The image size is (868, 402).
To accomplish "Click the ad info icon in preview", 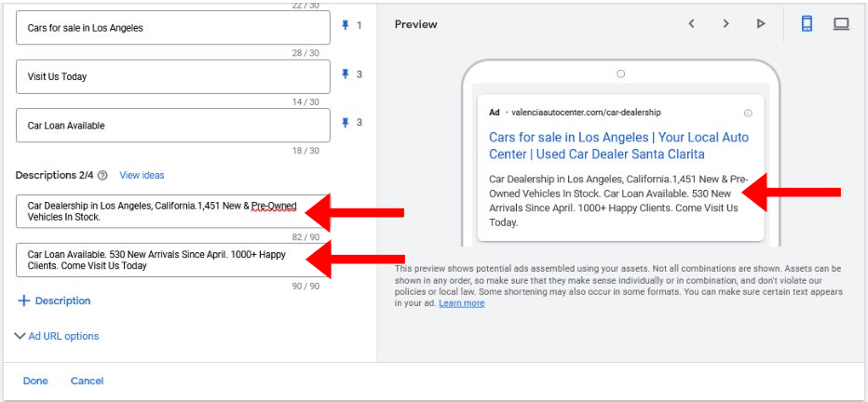I will pyautogui.click(x=748, y=113).
